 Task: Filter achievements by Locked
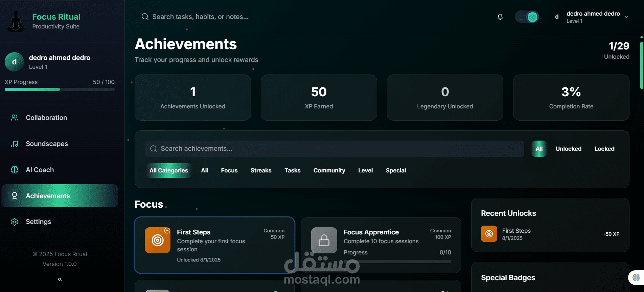pos(604,149)
